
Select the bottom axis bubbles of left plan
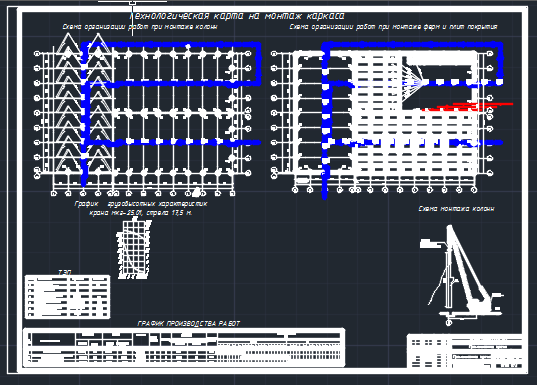point(143,194)
